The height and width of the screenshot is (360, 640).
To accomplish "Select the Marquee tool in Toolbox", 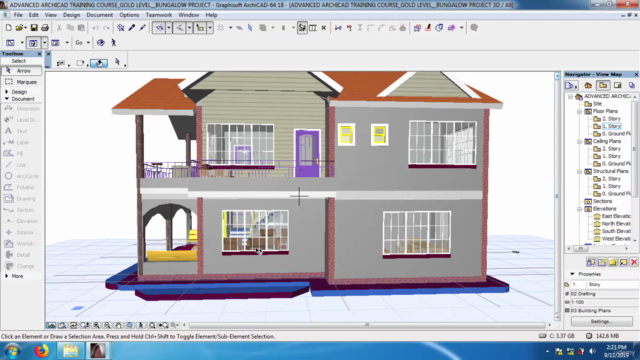I will [x=22, y=82].
